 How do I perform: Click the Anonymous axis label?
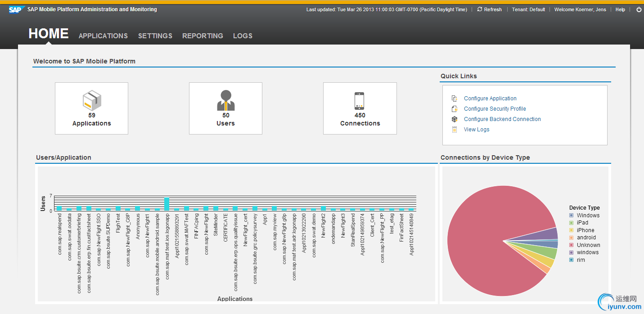138,227
